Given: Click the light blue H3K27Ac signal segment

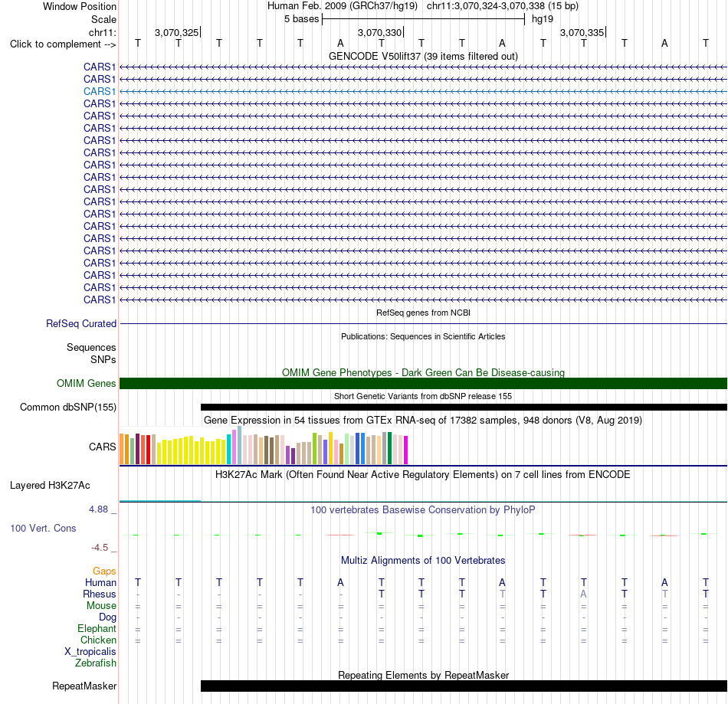Looking at the screenshot, I should point(160,501).
